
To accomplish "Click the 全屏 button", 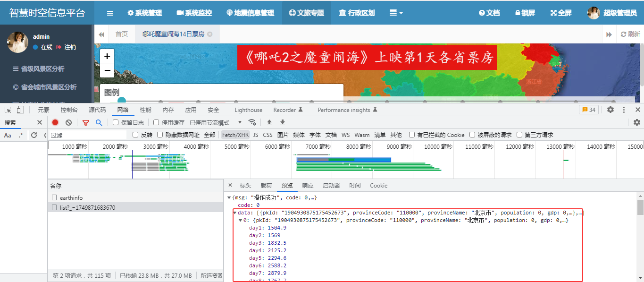I will (561, 13).
